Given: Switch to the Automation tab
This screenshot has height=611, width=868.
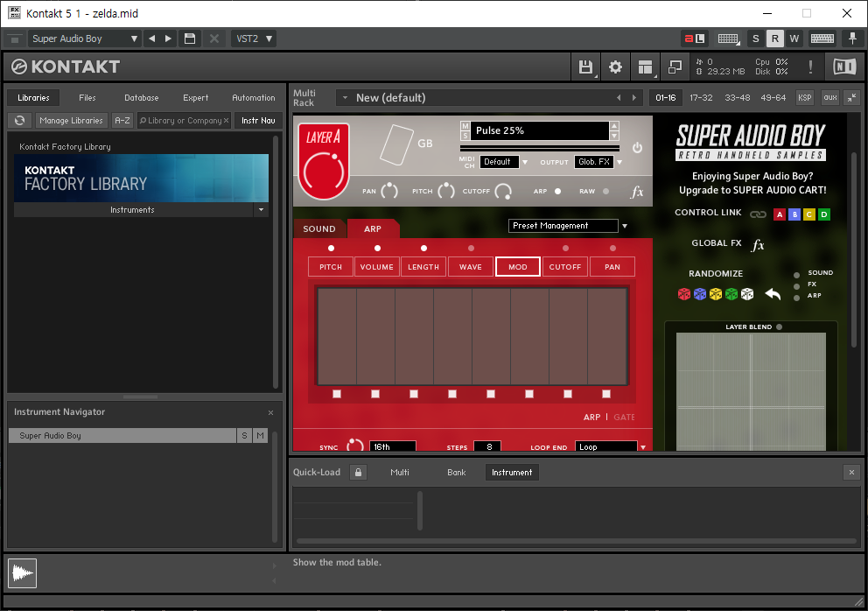Looking at the screenshot, I should [254, 97].
